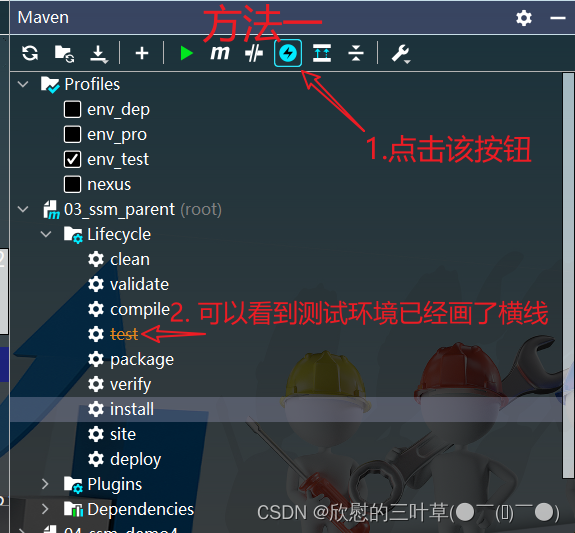Viewport: 575px width, 533px height.
Task: Select the env_test profile label
Action: click(118, 160)
